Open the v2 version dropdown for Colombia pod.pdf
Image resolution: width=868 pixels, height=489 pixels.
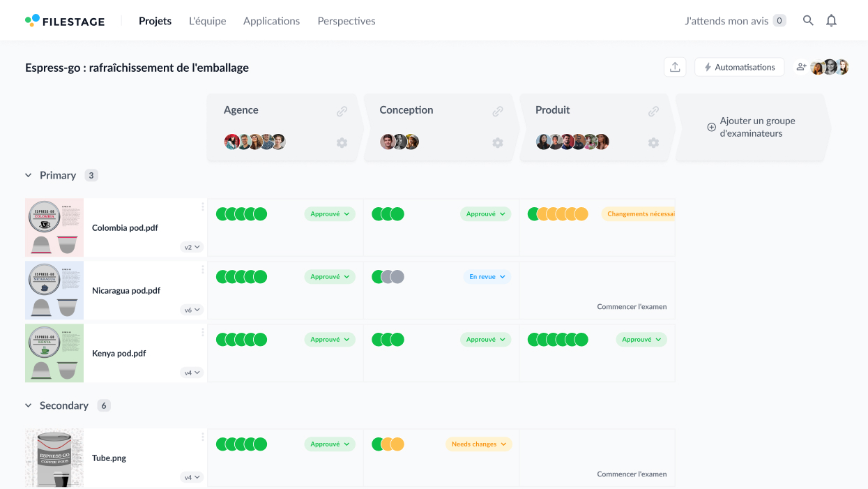(x=192, y=247)
